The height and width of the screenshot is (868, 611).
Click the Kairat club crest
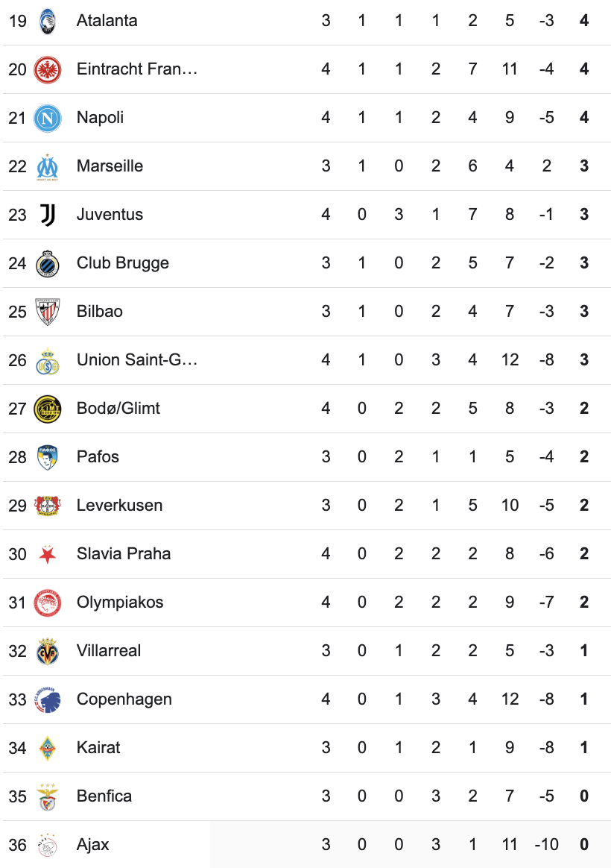pos(47,748)
